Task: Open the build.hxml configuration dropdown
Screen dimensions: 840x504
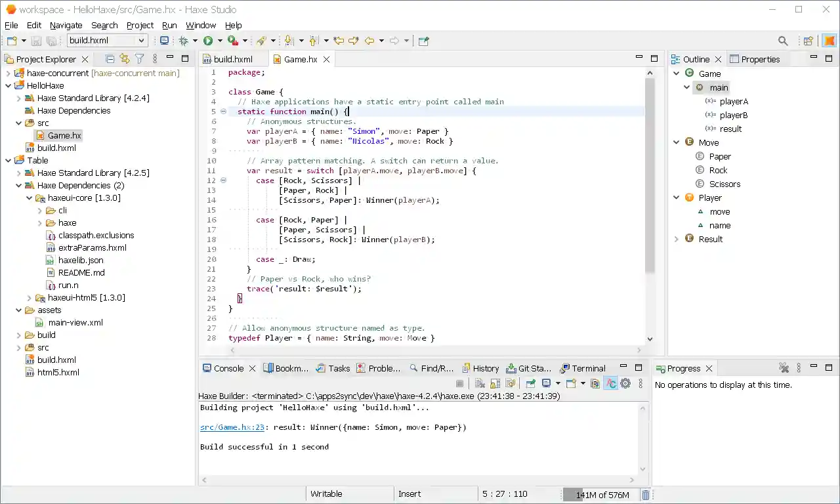Action: [140, 41]
